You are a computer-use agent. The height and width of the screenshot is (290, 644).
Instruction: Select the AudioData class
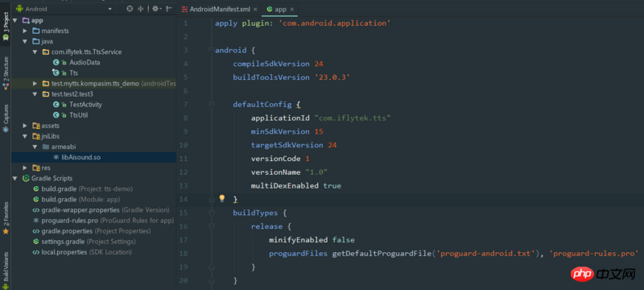tap(85, 63)
